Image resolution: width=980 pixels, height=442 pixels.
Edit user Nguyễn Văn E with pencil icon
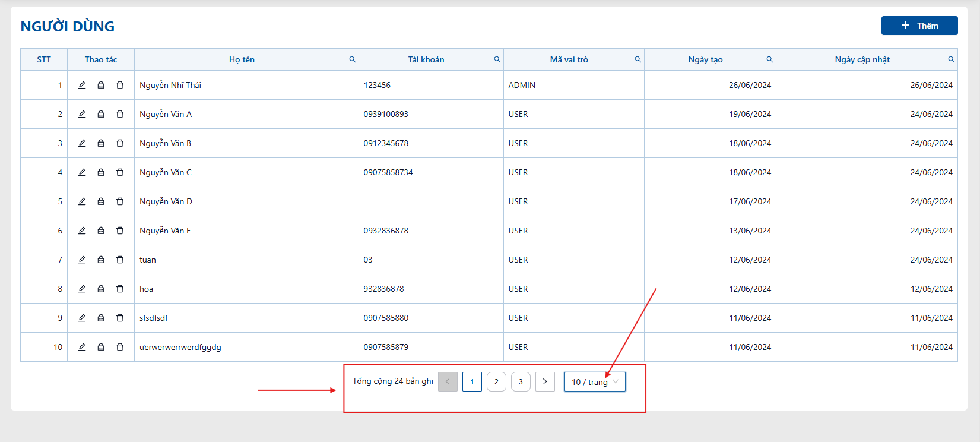click(x=82, y=231)
